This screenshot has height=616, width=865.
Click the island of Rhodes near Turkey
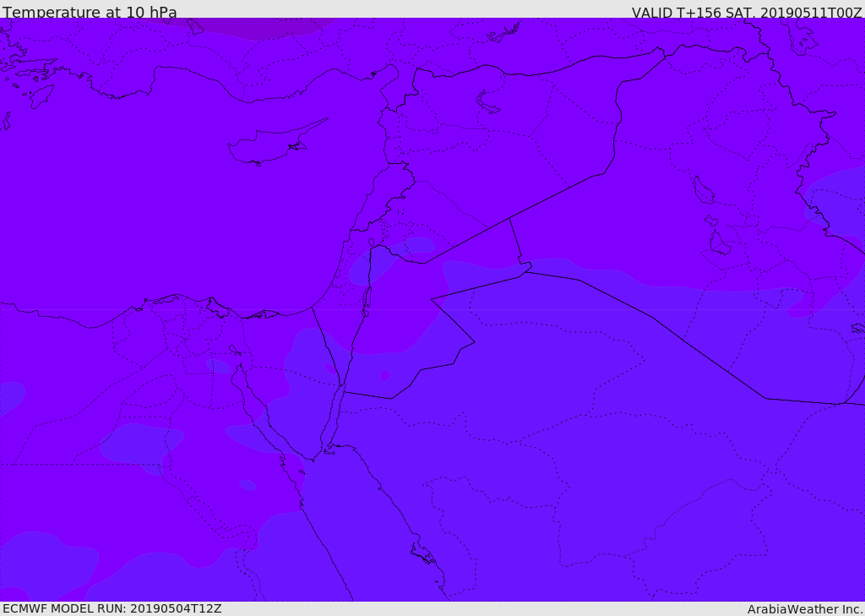[x=41, y=96]
